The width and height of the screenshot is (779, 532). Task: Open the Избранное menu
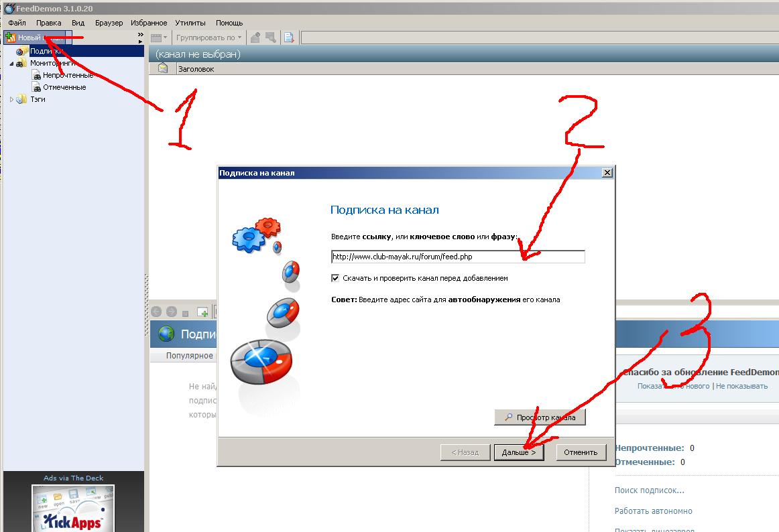[x=149, y=23]
